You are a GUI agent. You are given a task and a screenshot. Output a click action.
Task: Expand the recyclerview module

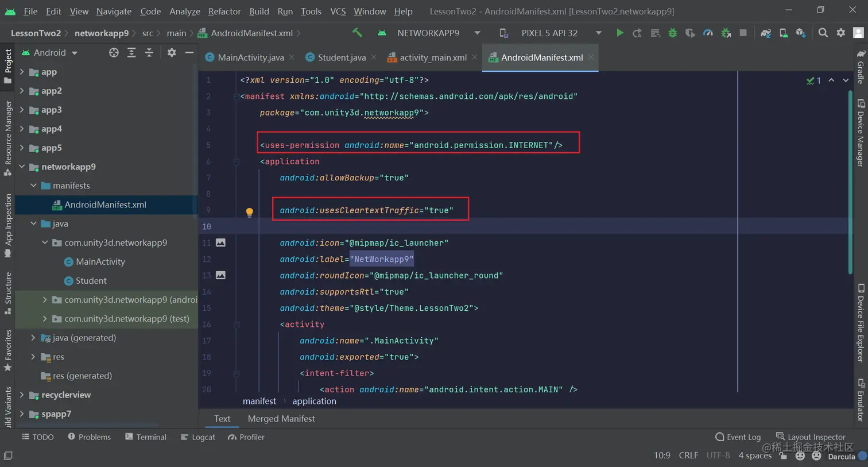point(22,395)
